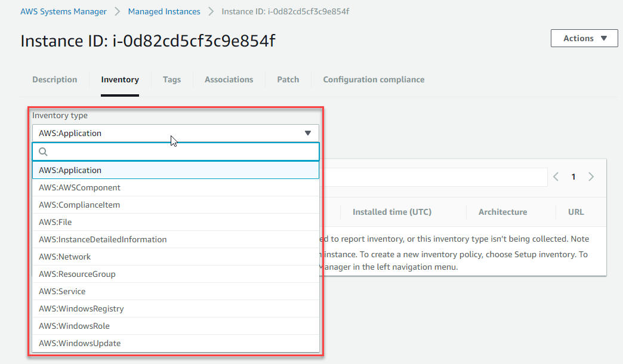Click the Architecture column header
The width and height of the screenshot is (623, 364).
click(x=502, y=212)
